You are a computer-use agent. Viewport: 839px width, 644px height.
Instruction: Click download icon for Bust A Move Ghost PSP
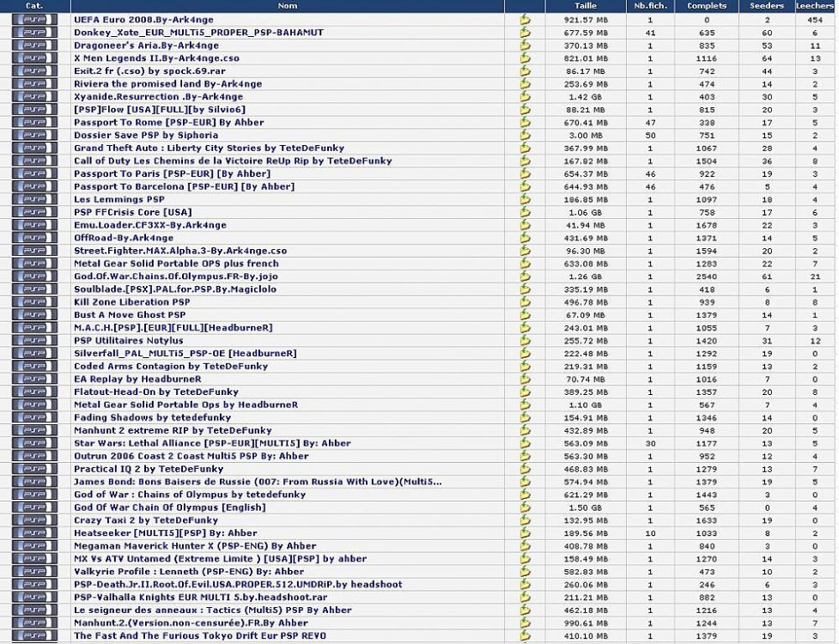[x=525, y=315]
